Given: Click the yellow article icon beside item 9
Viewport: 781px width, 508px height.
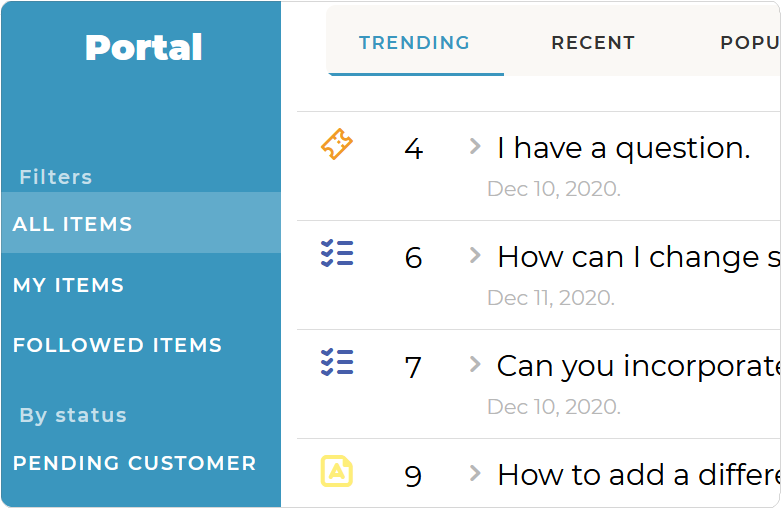Looking at the screenshot, I should click(x=337, y=471).
